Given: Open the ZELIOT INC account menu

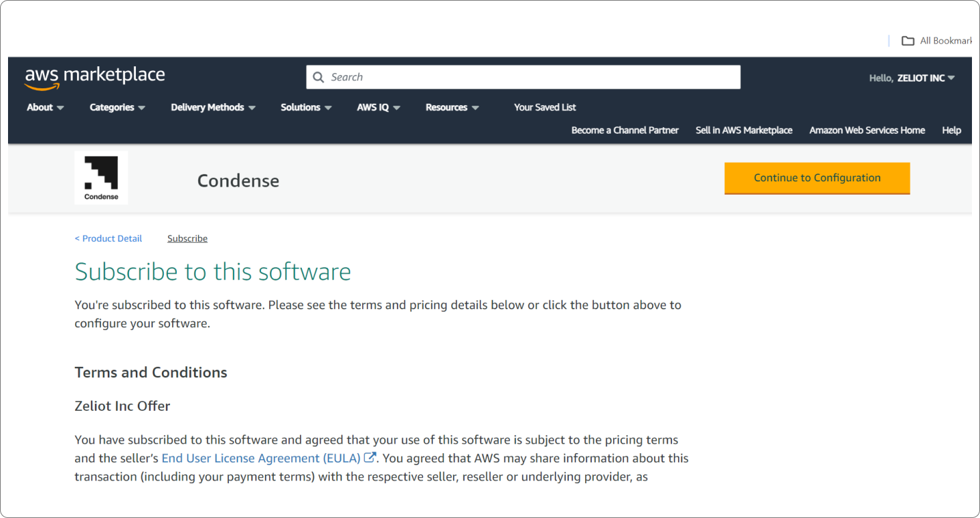Looking at the screenshot, I should tap(925, 78).
